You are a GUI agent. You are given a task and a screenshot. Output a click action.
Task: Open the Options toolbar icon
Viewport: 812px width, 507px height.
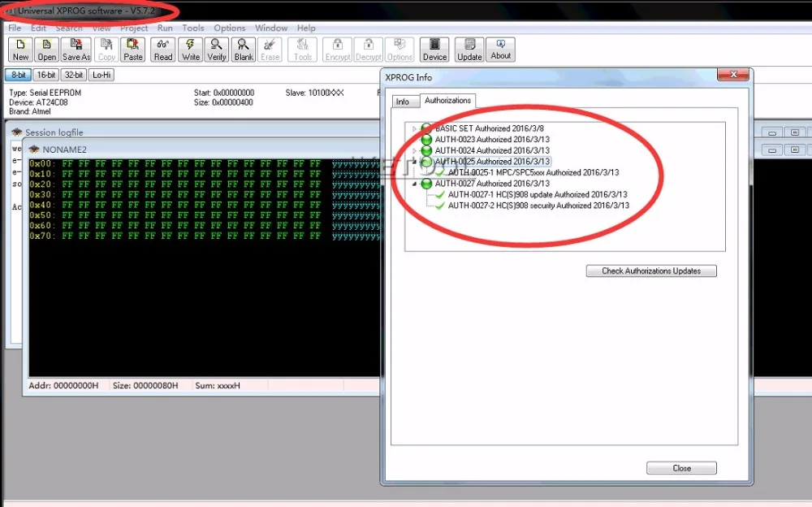click(x=400, y=50)
